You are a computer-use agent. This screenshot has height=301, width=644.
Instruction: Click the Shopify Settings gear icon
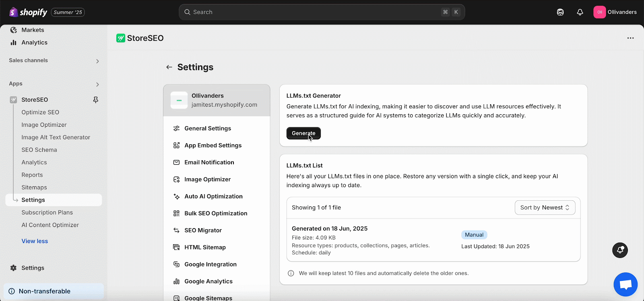13,268
